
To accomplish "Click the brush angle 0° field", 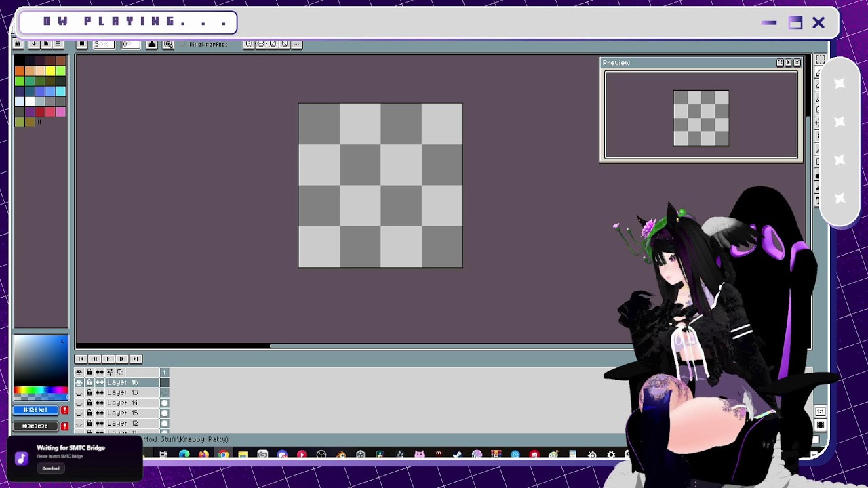I will (130, 44).
